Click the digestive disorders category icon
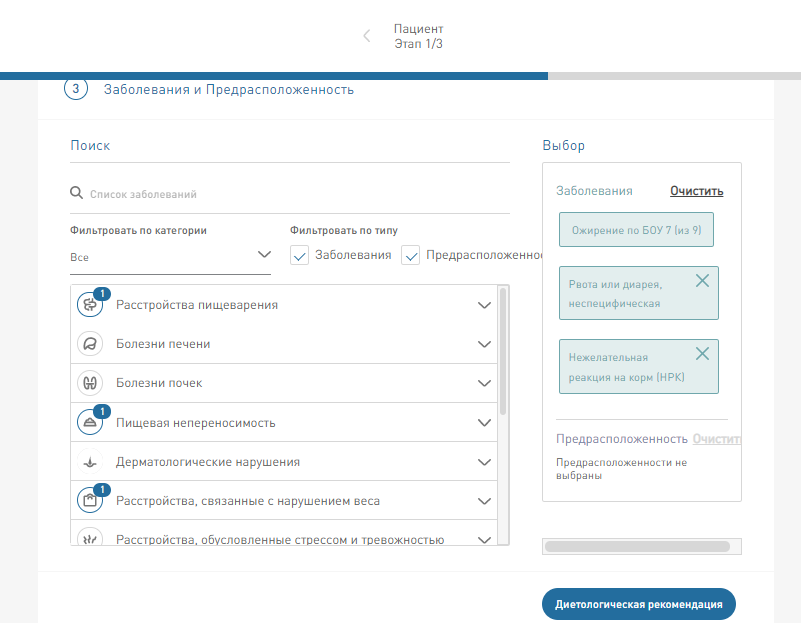Viewport: 801px width, 623px height. (90, 306)
